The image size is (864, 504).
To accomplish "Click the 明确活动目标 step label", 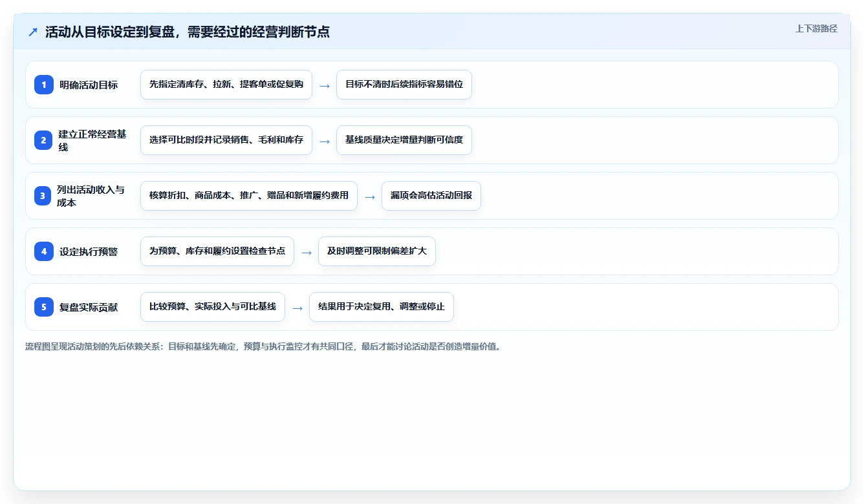I will coord(89,85).
